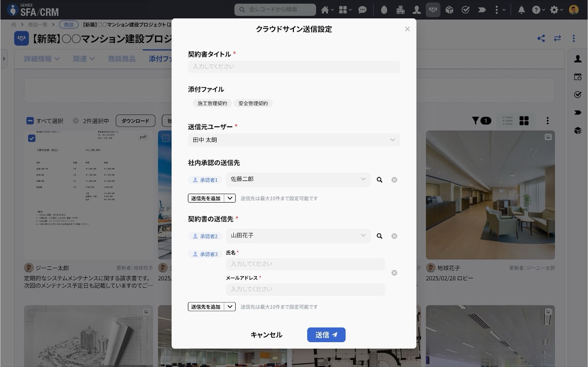Screen dimensions: 588x367
Task: Switch to the 商談商品 tab
Action: click(122, 59)
